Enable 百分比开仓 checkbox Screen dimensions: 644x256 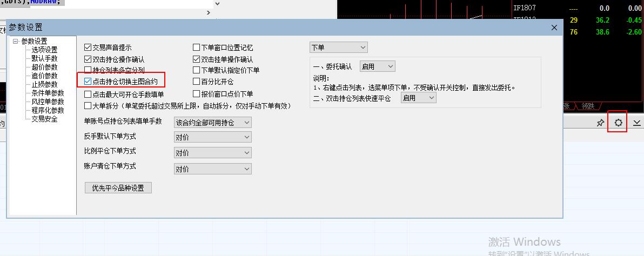[x=197, y=82]
